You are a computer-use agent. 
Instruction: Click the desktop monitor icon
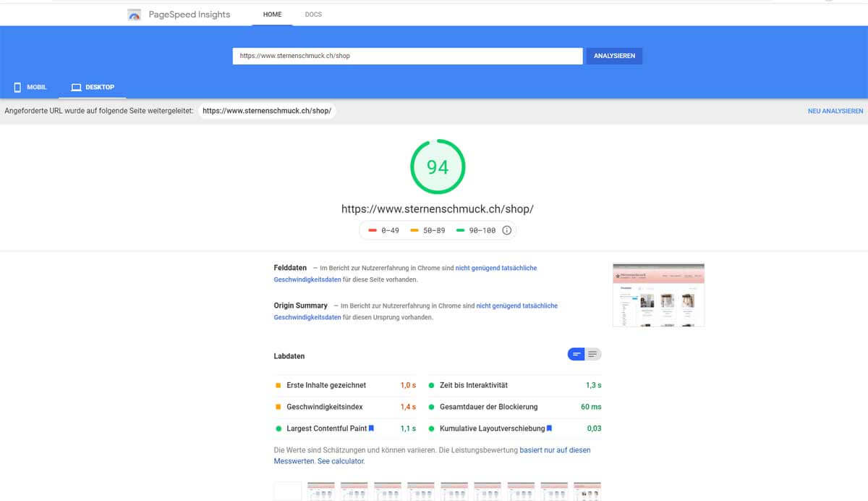point(76,88)
